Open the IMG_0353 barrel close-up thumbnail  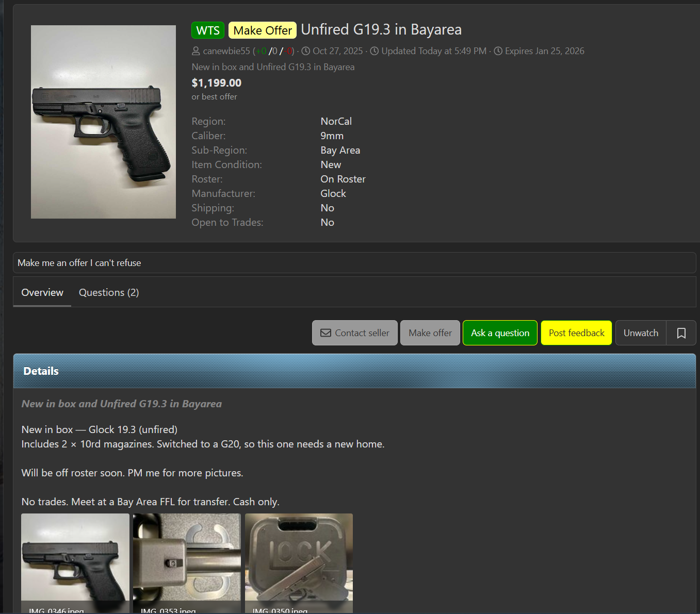187,563
